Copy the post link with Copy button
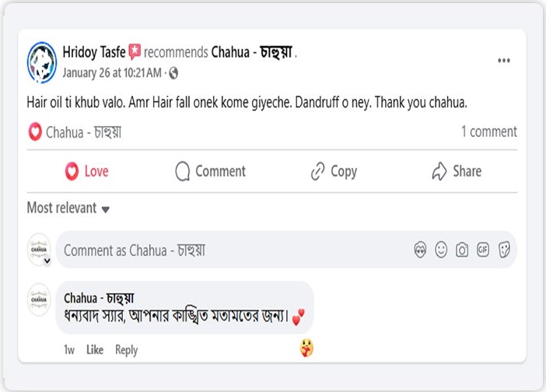The image size is (546, 392). coord(334,171)
